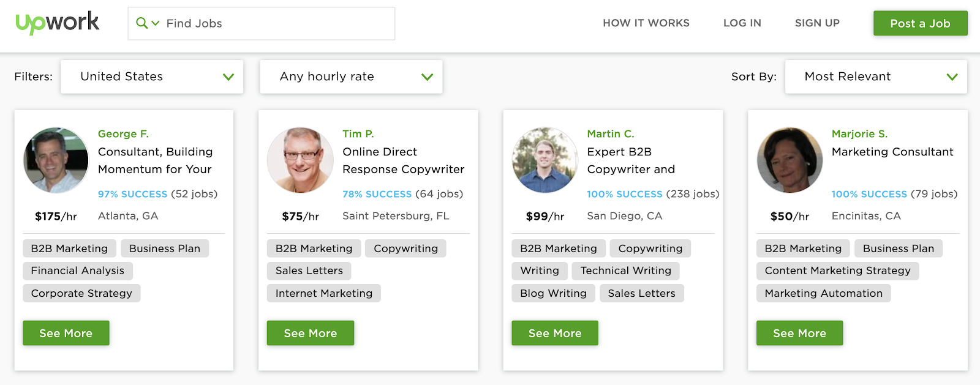Open the Any hourly rate dropdown
This screenshot has height=385, width=980.
pyautogui.click(x=351, y=77)
